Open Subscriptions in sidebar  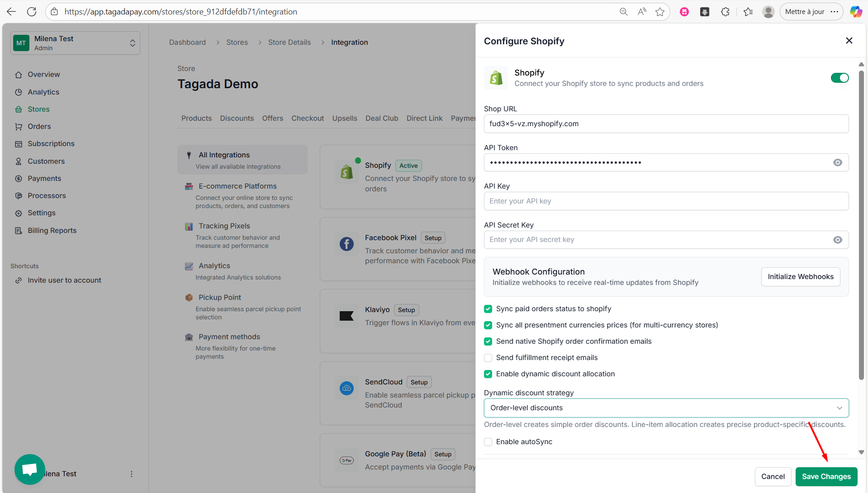pyautogui.click(x=51, y=144)
